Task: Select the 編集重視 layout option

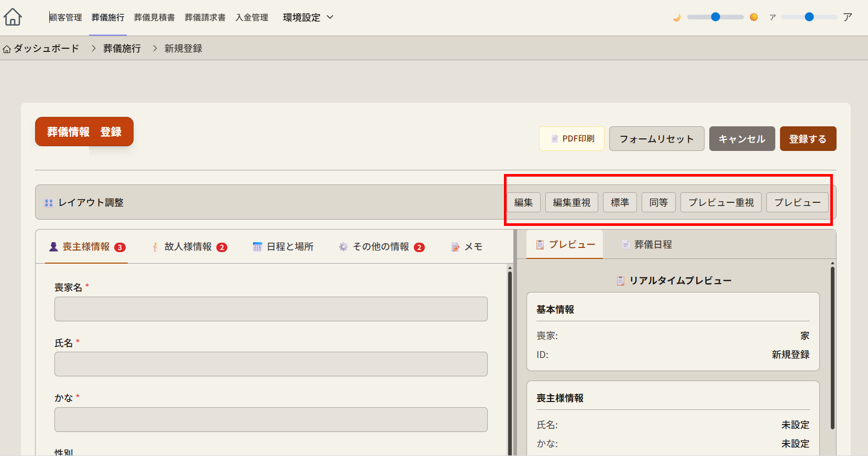Action: click(x=572, y=202)
